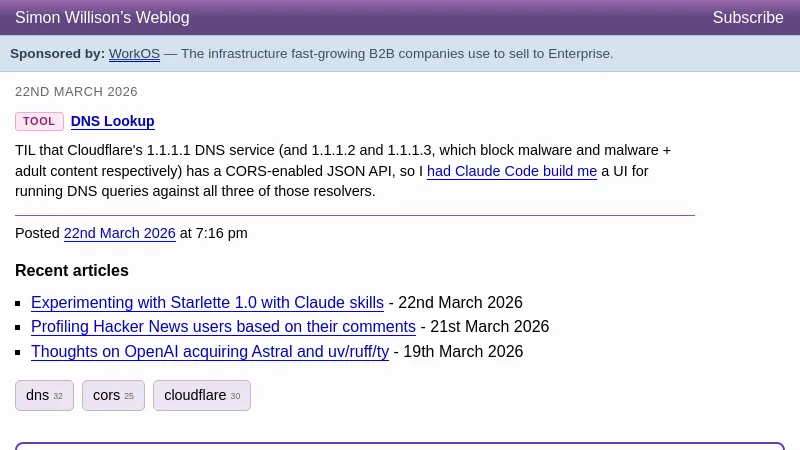This screenshot has height=450, width=800.
Task: Select the cloudflare tag
Action: point(201,395)
